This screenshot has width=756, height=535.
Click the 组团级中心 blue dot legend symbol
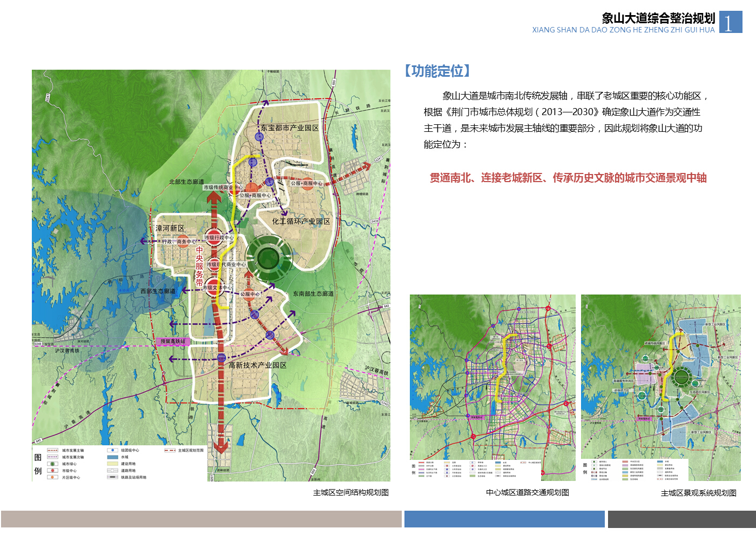click(x=112, y=450)
